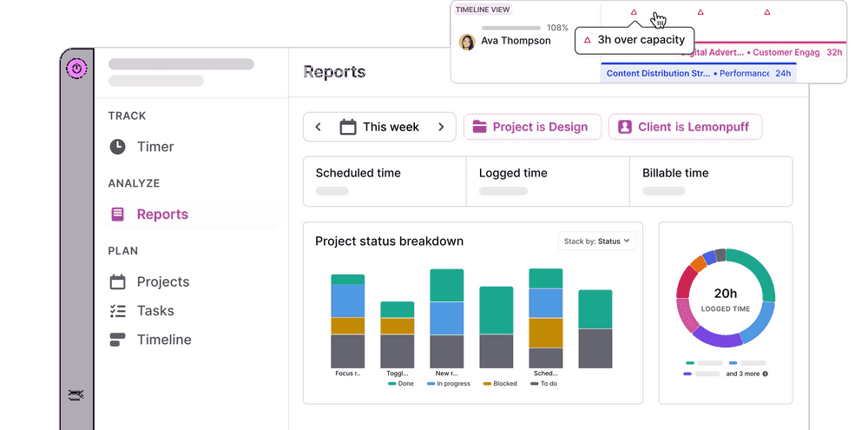Click the 32h duration on Customer Engag bar

[834, 52]
